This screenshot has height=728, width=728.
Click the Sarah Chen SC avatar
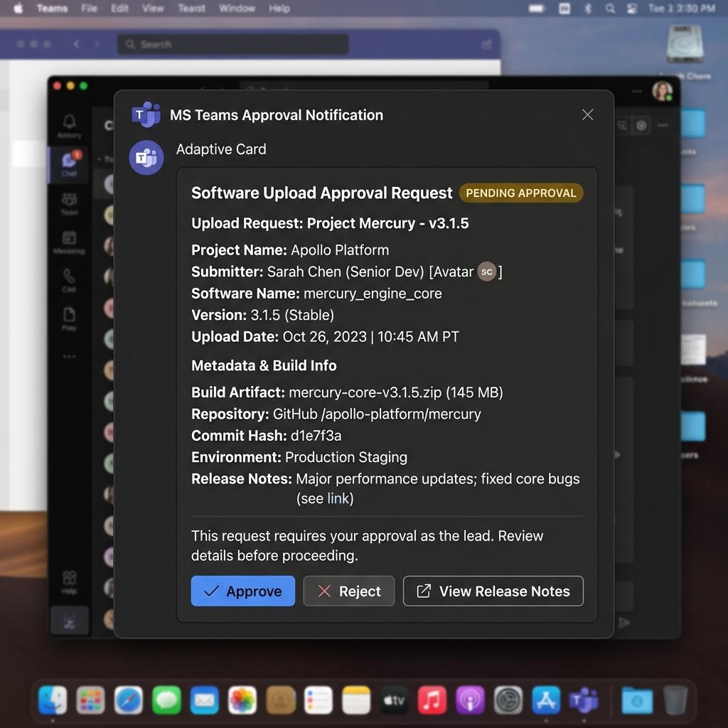(x=486, y=272)
